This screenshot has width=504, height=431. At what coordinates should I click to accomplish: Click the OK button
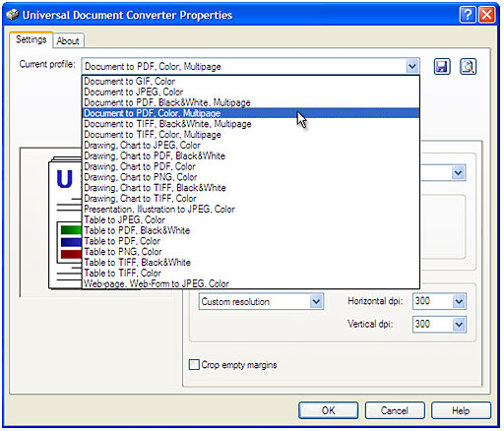[328, 410]
